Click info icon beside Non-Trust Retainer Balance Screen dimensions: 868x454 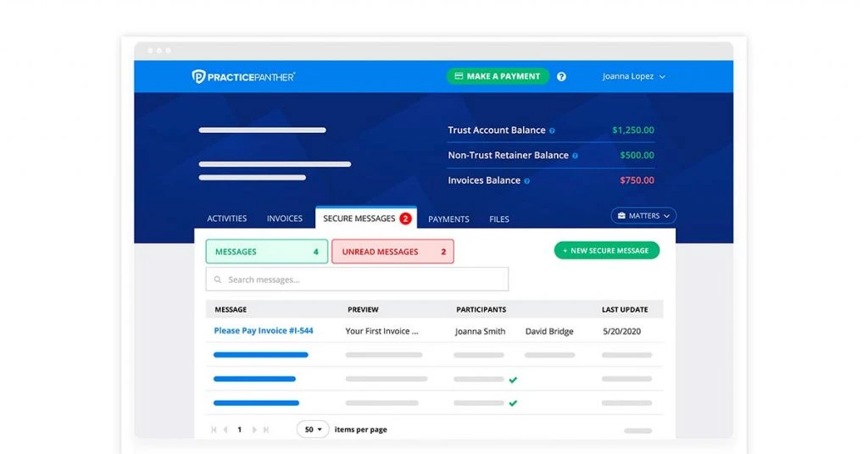point(576,156)
